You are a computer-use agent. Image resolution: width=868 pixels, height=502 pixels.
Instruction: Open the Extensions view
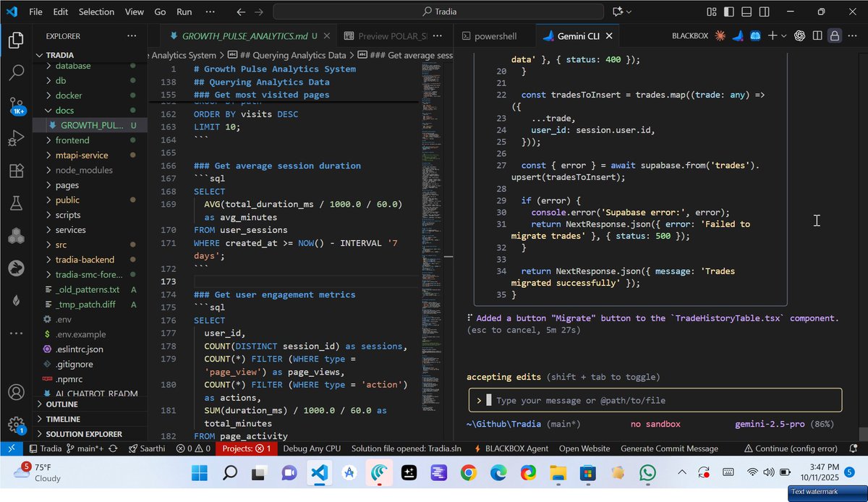(16, 171)
